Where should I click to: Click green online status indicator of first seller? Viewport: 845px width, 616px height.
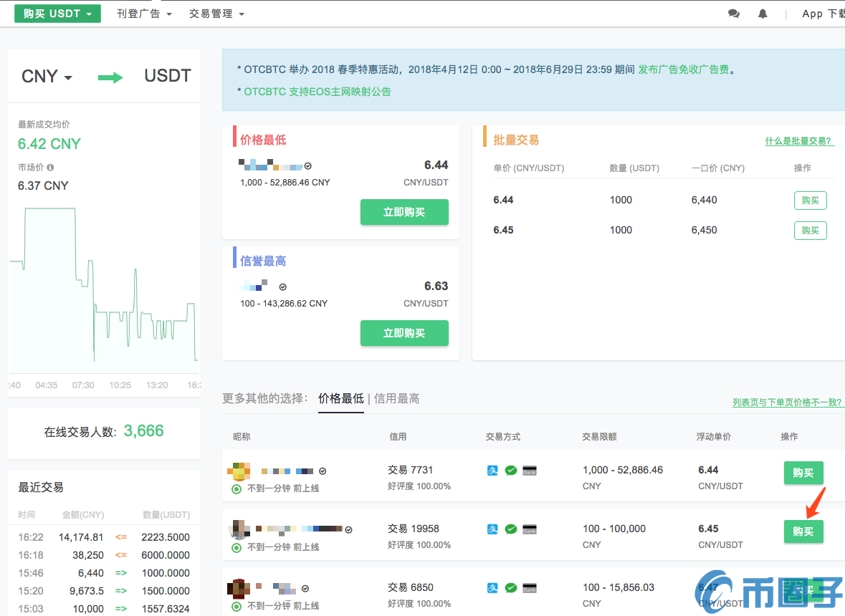[237, 489]
